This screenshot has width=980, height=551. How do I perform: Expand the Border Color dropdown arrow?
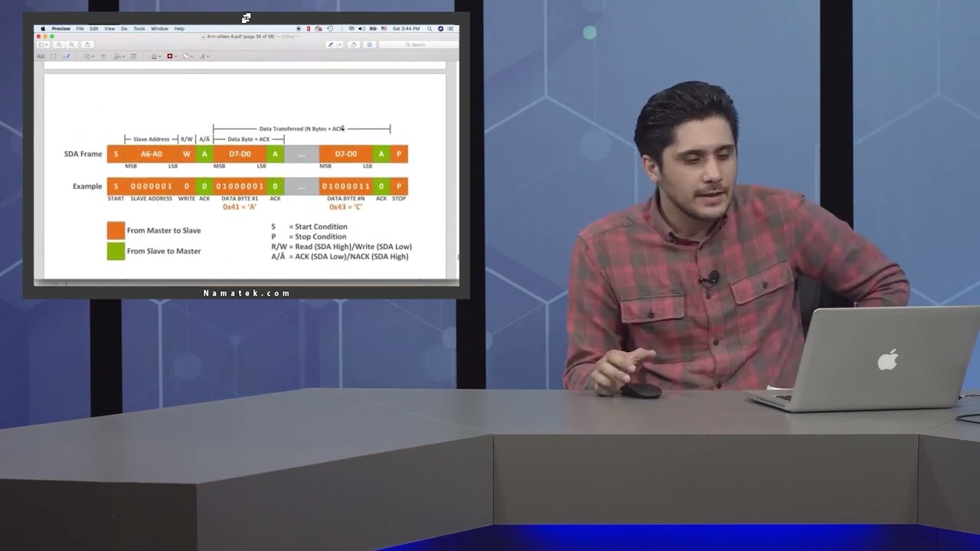(x=176, y=57)
